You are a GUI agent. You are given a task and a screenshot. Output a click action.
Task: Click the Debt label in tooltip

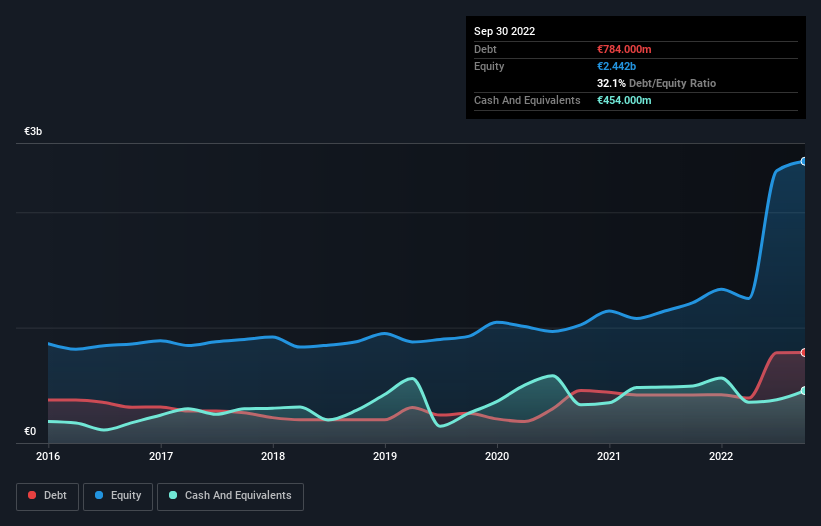485,49
